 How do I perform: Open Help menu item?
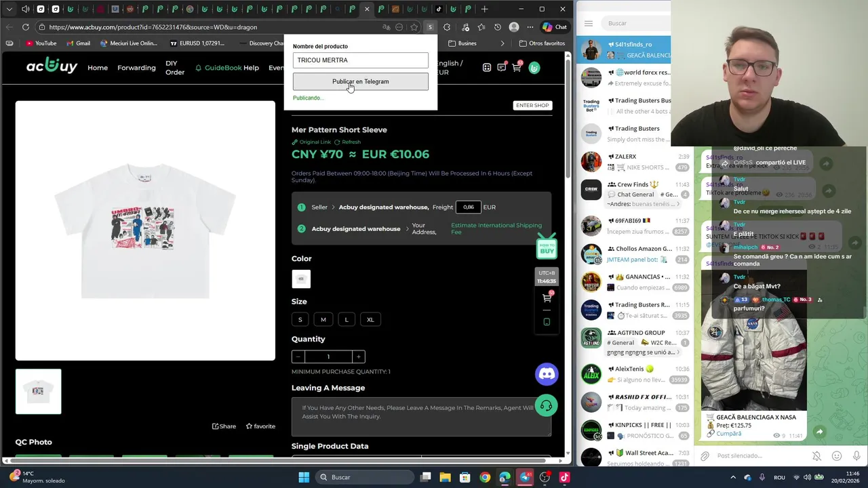point(252,68)
